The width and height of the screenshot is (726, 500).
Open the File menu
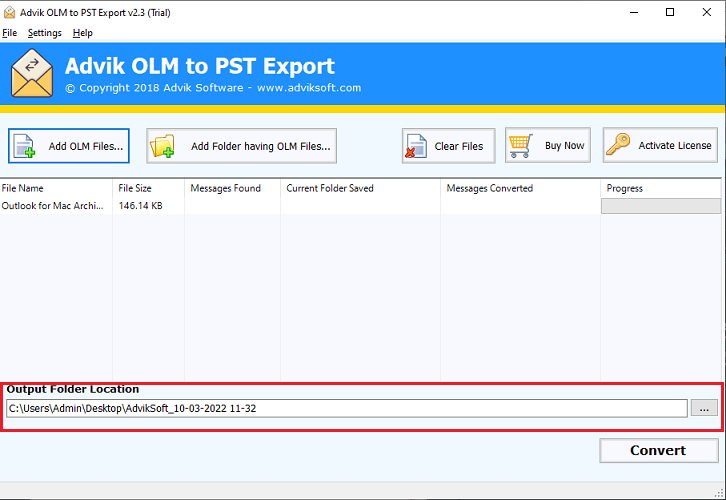9,33
